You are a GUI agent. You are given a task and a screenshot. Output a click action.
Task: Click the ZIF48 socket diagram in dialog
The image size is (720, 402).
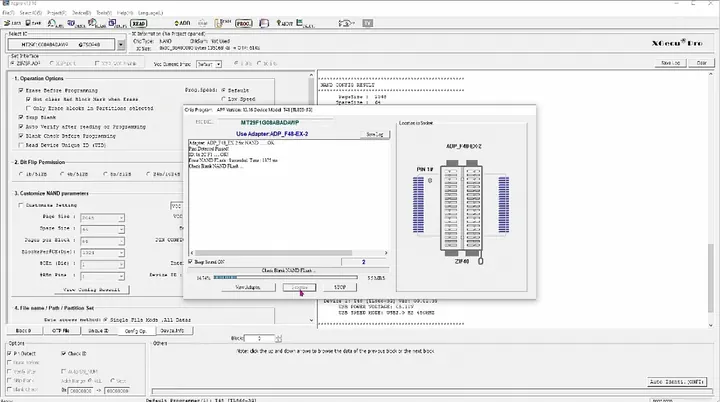tap(461, 209)
